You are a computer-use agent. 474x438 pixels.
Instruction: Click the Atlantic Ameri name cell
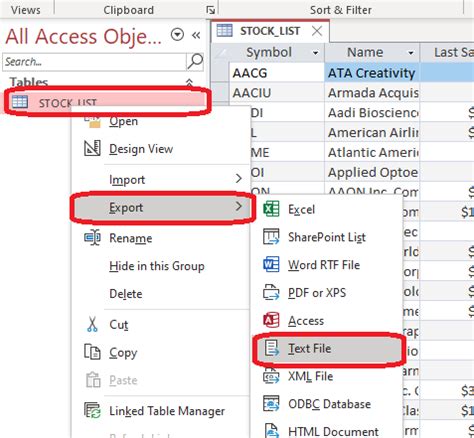click(372, 152)
